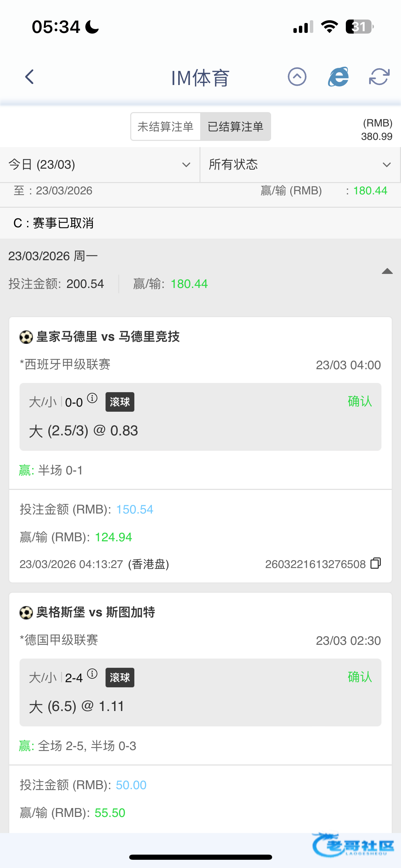This screenshot has height=868, width=401.
Task: Copy bet ID 2603221613276508 with copy icon
Action: tap(376, 563)
